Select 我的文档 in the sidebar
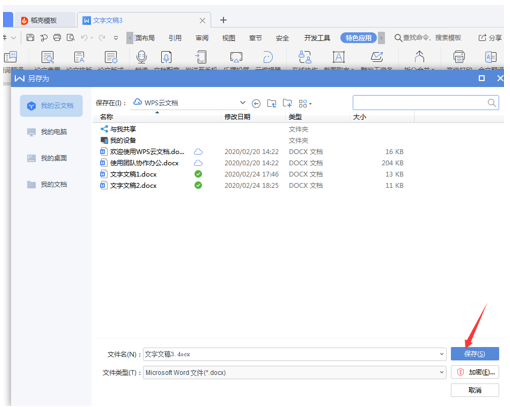This screenshot has width=510, height=407. tap(51, 184)
